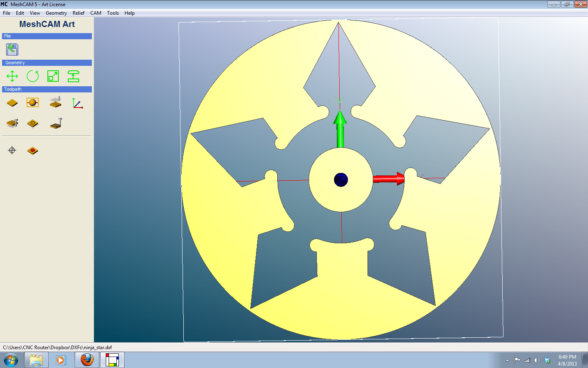Select the Rotate geometry tool
Screen dimensions: 588x368
tap(33, 76)
